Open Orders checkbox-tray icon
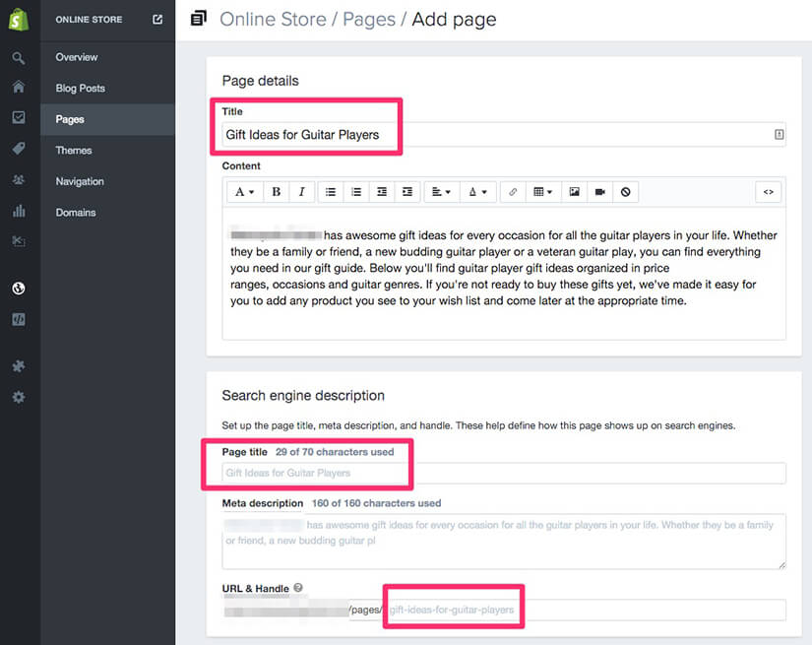 [19, 117]
